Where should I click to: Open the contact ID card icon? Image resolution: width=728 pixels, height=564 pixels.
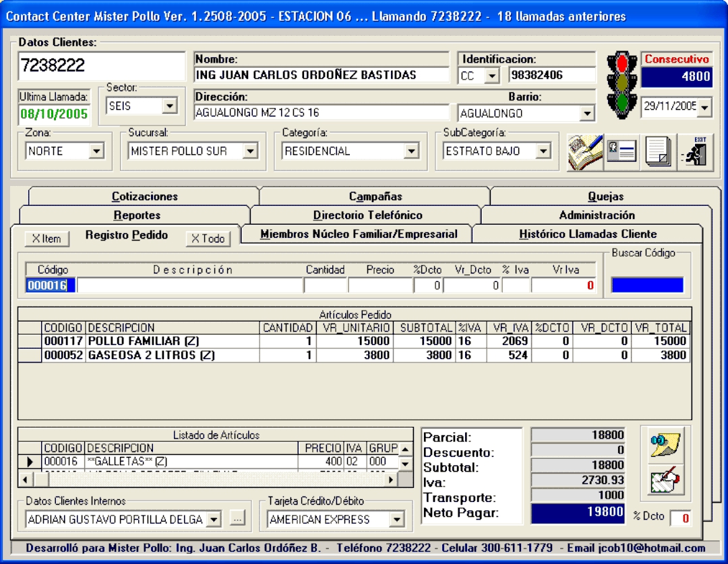tap(621, 152)
